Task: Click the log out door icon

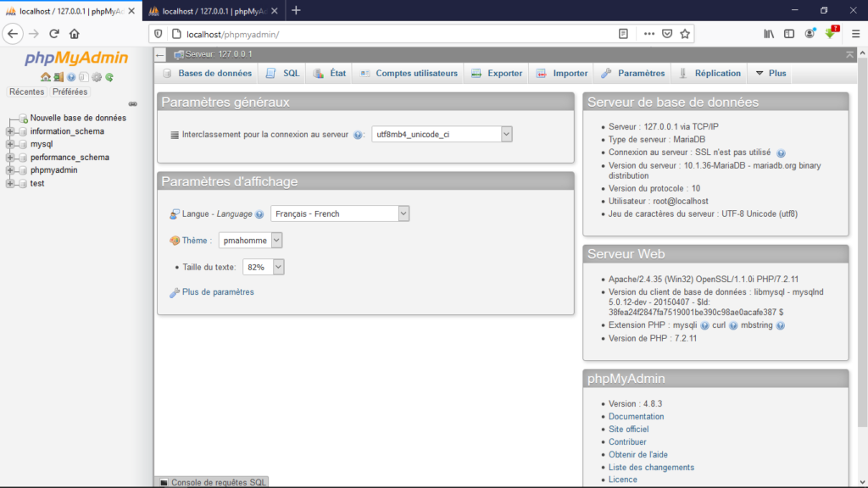Action: click(58, 77)
